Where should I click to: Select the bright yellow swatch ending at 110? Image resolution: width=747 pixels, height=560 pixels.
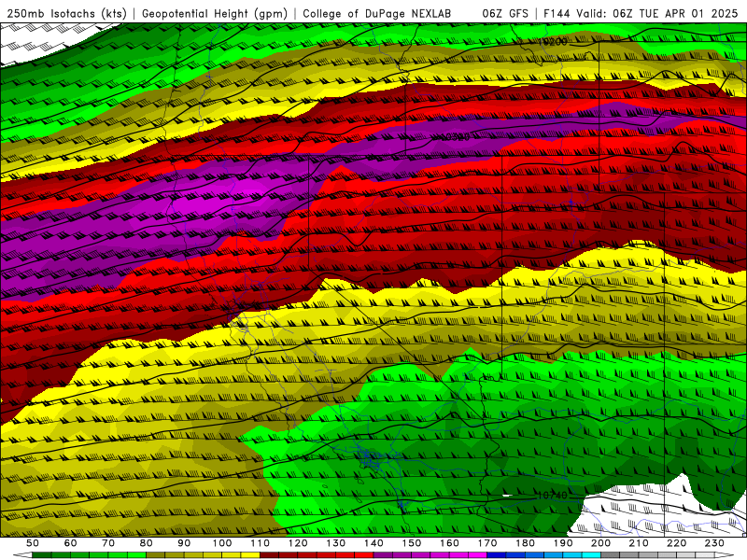click(250, 555)
